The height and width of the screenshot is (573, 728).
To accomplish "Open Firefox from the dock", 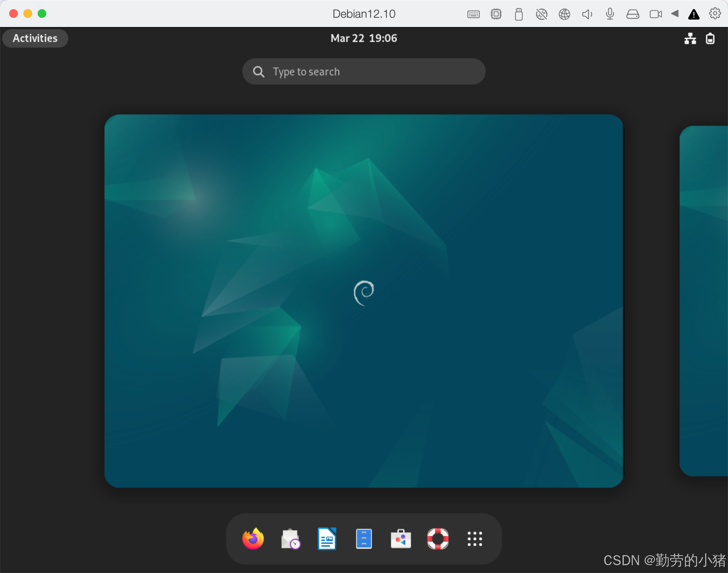I will [253, 539].
